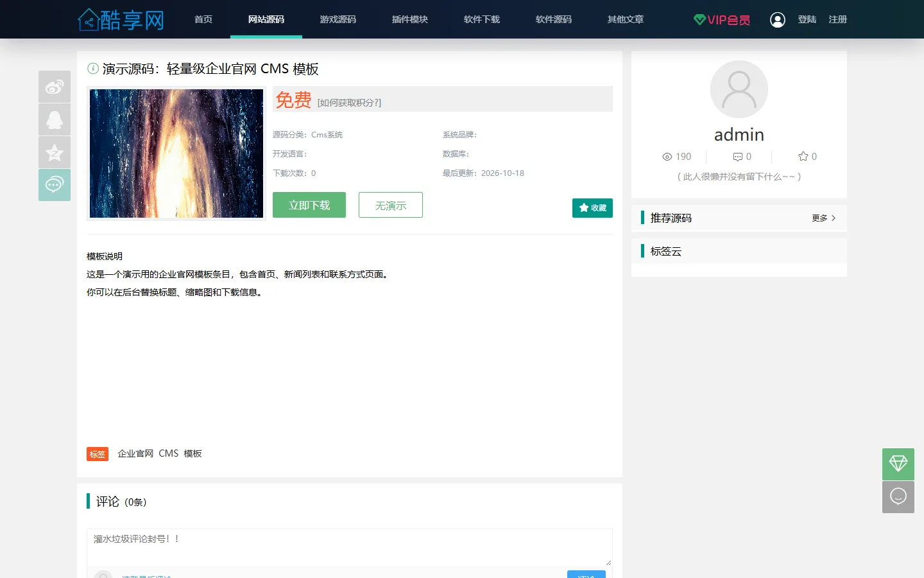924x578 pixels.
Task: Share to QQ Zone star icon
Action: coord(55,152)
